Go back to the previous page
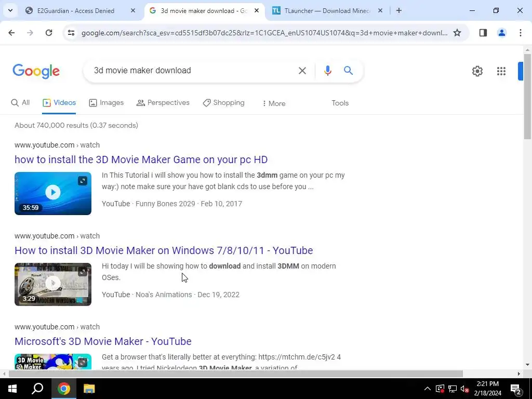The width and height of the screenshot is (532, 399). point(11,33)
